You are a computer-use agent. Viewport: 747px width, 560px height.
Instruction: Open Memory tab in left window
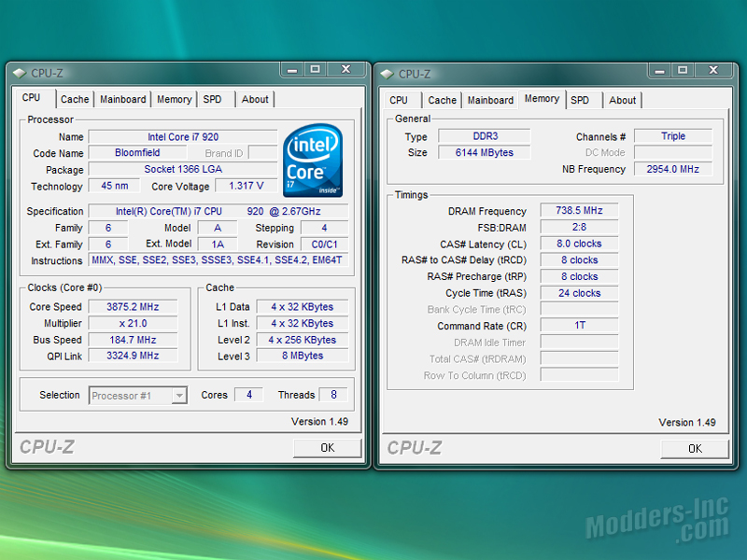pyautogui.click(x=175, y=99)
